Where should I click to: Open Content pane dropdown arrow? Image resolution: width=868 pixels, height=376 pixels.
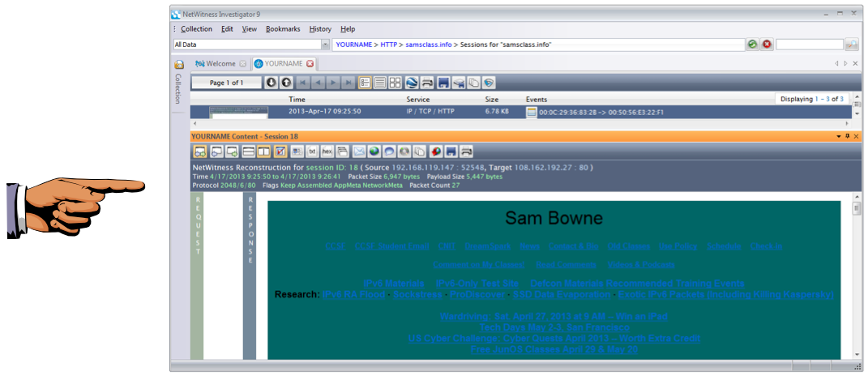[839, 136]
